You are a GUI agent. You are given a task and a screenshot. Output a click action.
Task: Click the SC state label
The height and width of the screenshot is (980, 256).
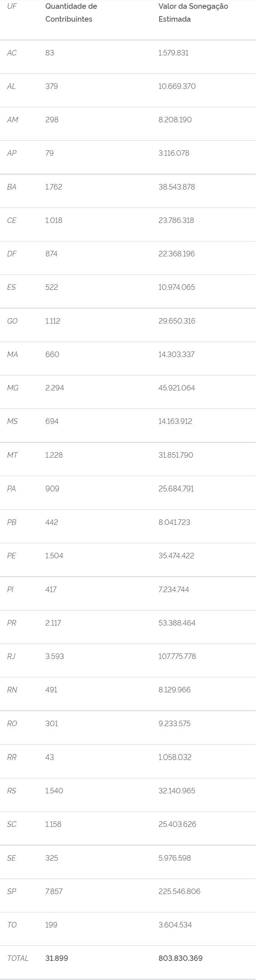click(12, 824)
